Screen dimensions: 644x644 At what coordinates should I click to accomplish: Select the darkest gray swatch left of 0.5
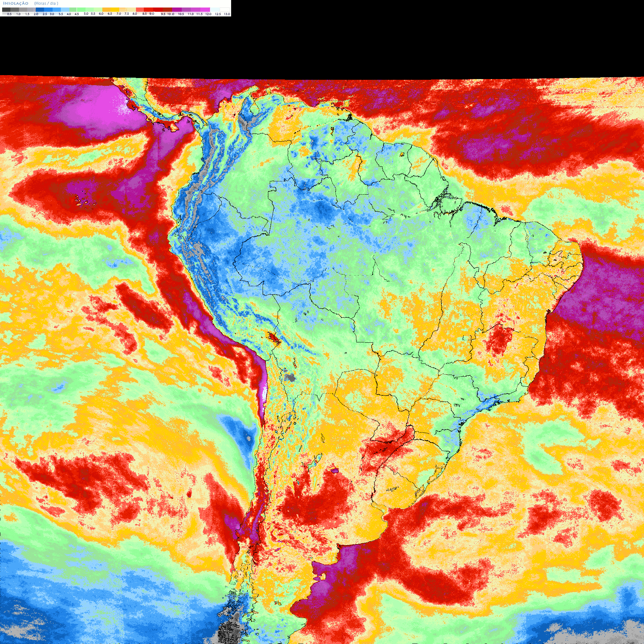click(6, 10)
